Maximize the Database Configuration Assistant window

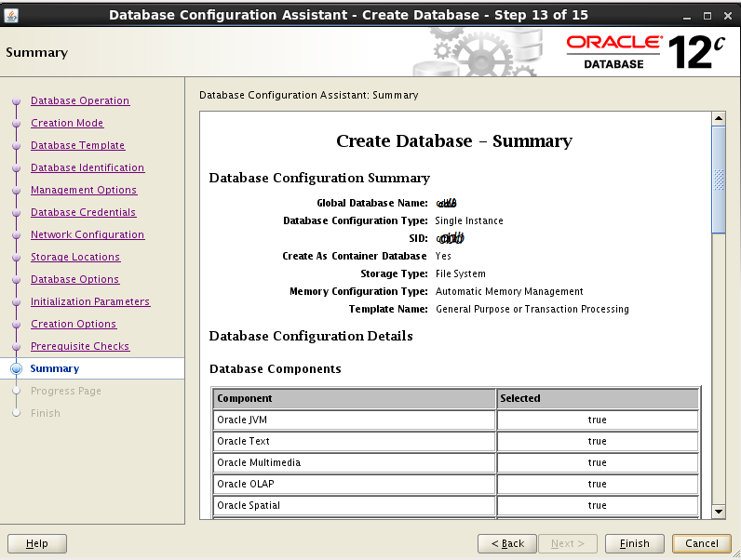(707, 16)
